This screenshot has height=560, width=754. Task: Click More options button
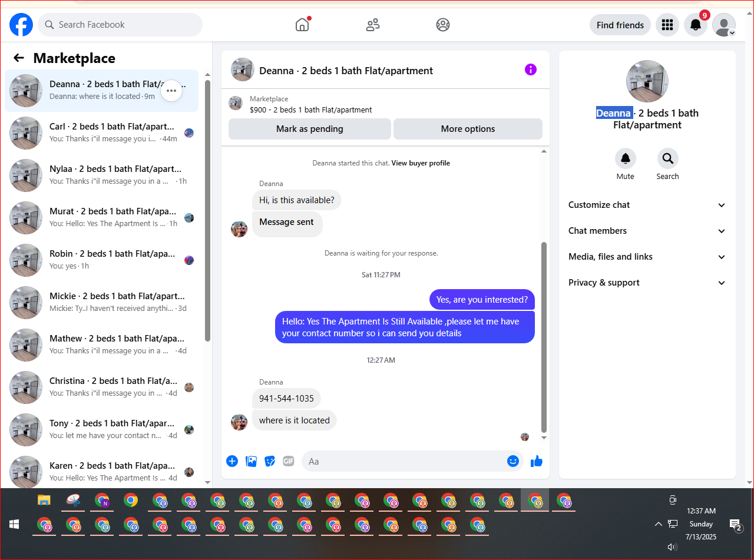coord(468,129)
